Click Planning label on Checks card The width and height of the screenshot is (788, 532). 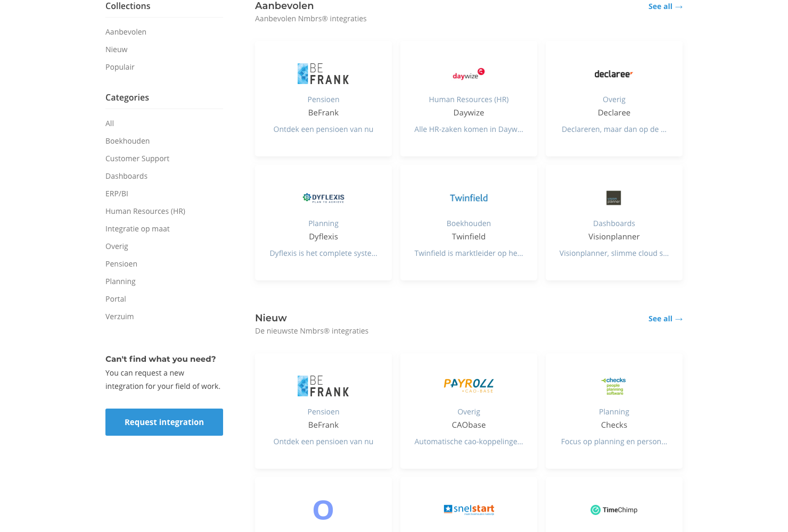pyautogui.click(x=614, y=412)
